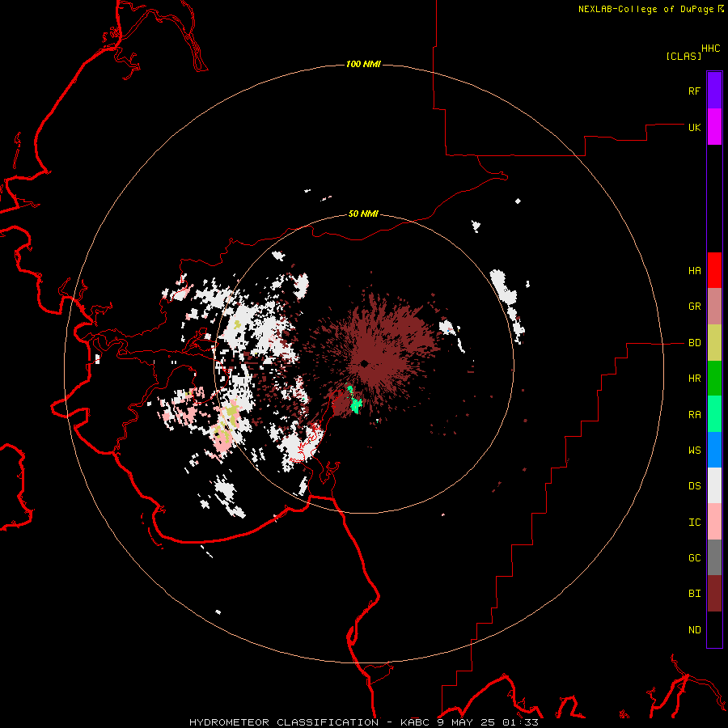This screenshot has height=728, width=728.
Task: Click the ND legend label
Action: (694, 630)
